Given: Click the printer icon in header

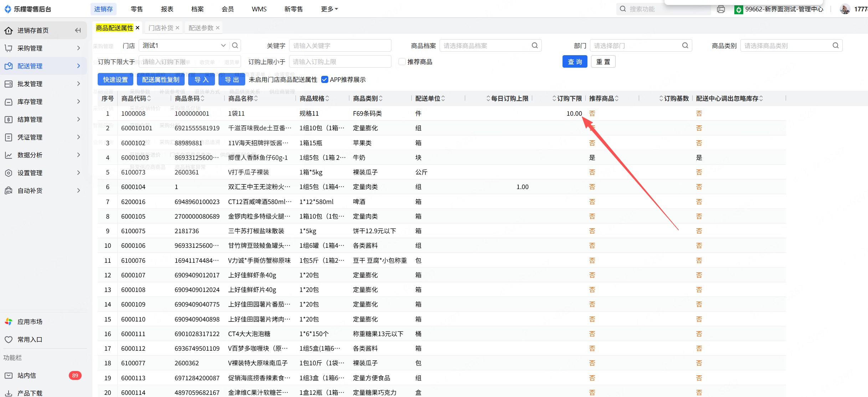Looking at the screenshot, I should [x=721, y=9].
